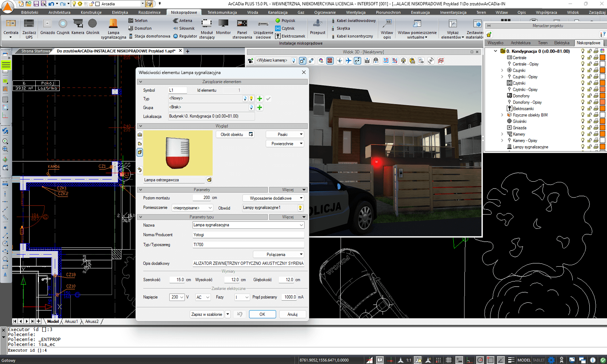Add new type with green plus
Image resolution: width=607 pixels, height=364 pixels.
tap(259, 98)
